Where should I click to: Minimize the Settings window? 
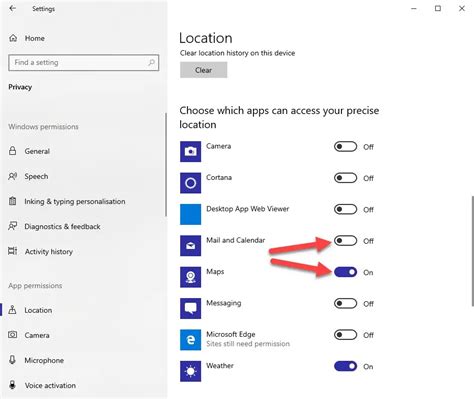[x=414, y=9]
